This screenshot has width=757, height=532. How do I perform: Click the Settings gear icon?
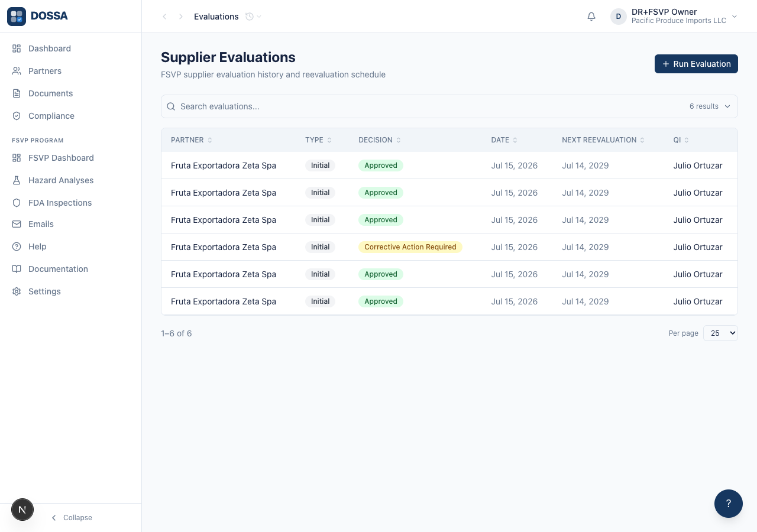(x=17, y=291)
